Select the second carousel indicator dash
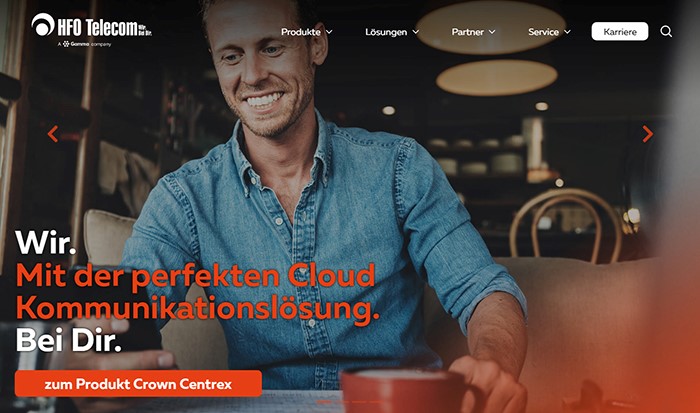The width and height of the screenshot is (700, 413). pyautogui.click(x=342, y=402)
